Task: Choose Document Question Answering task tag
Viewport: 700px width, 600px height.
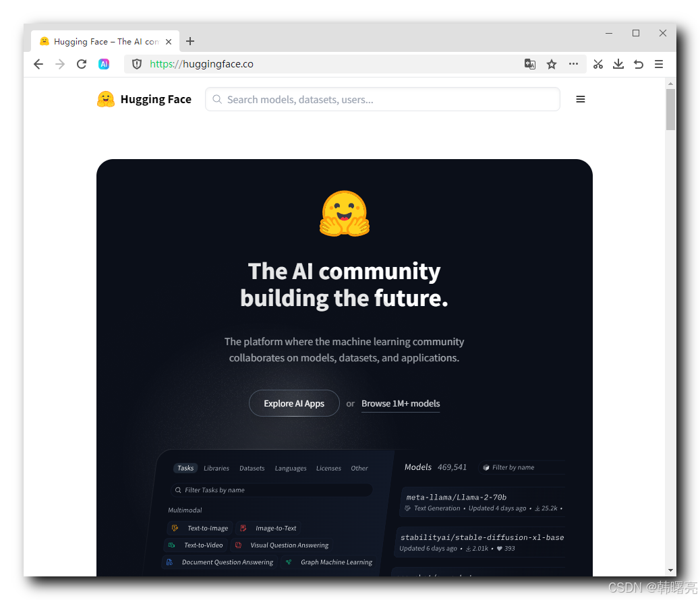Action: pyautogui.click(x=220, y=562)
